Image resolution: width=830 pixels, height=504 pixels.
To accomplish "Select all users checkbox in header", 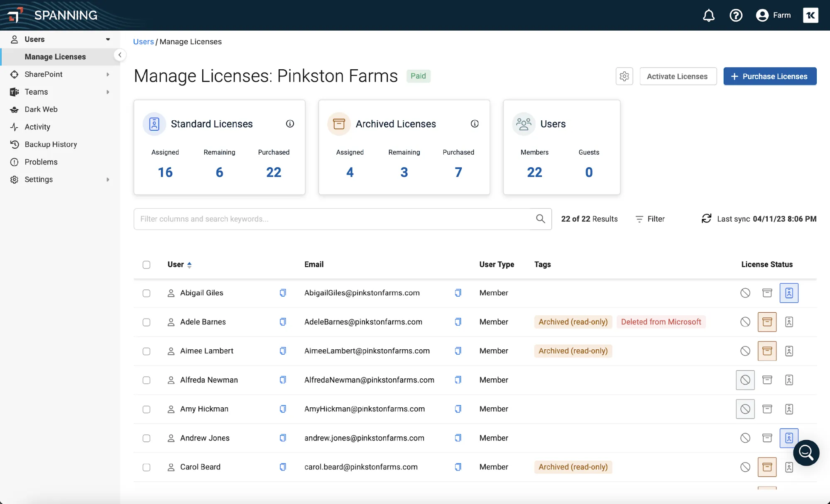I will coord(147,265).
